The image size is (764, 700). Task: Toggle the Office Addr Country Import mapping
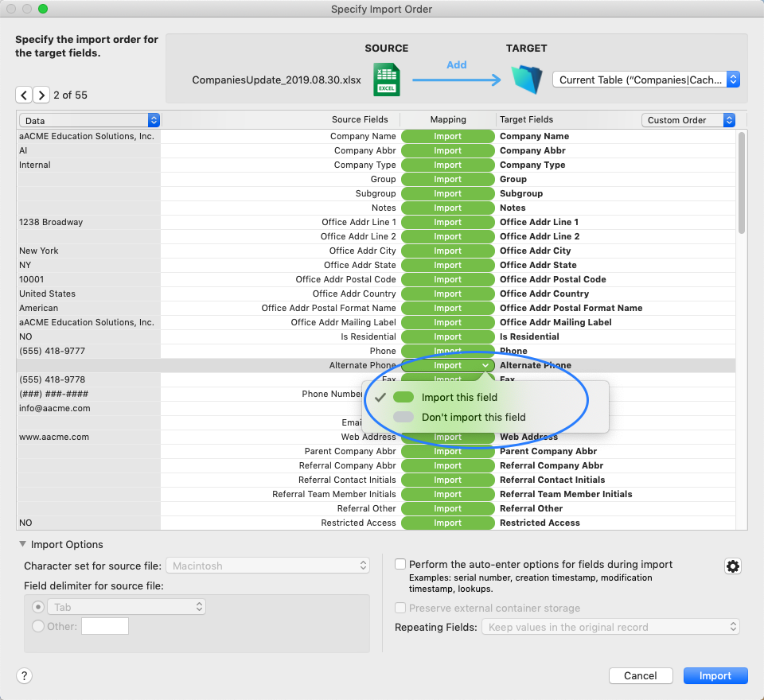point(448,294)
